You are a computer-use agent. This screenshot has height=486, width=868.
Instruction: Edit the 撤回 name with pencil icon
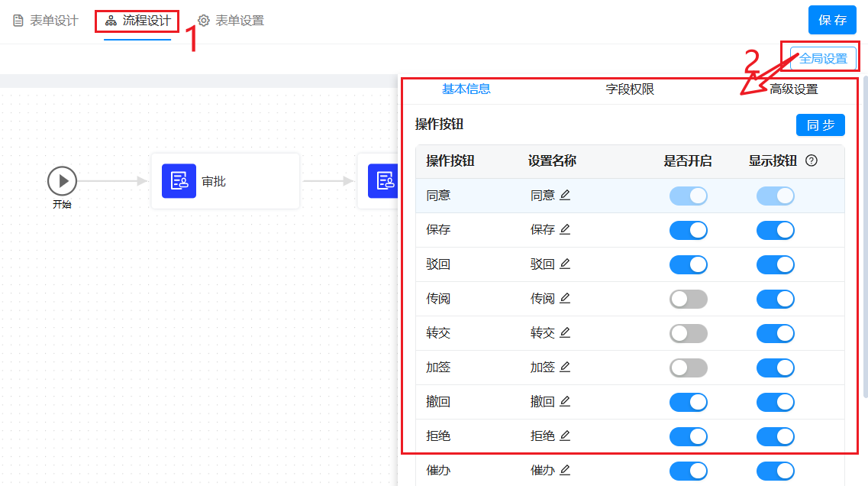click(565, 402)
